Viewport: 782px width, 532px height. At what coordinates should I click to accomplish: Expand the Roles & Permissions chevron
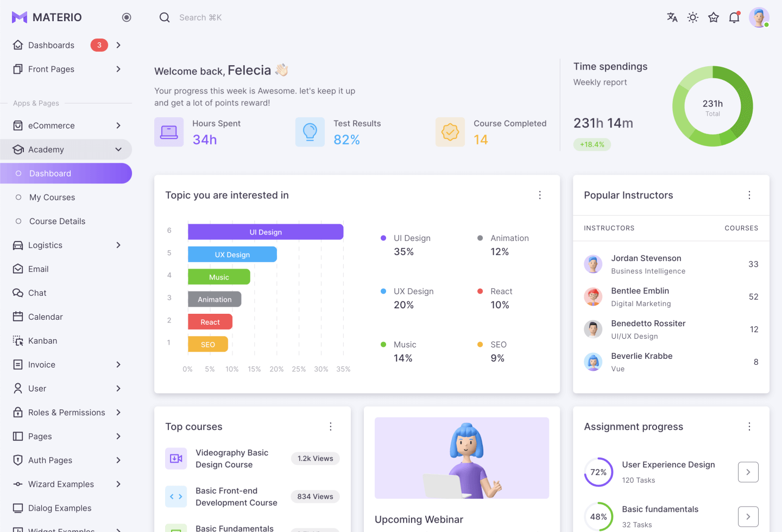118,412
